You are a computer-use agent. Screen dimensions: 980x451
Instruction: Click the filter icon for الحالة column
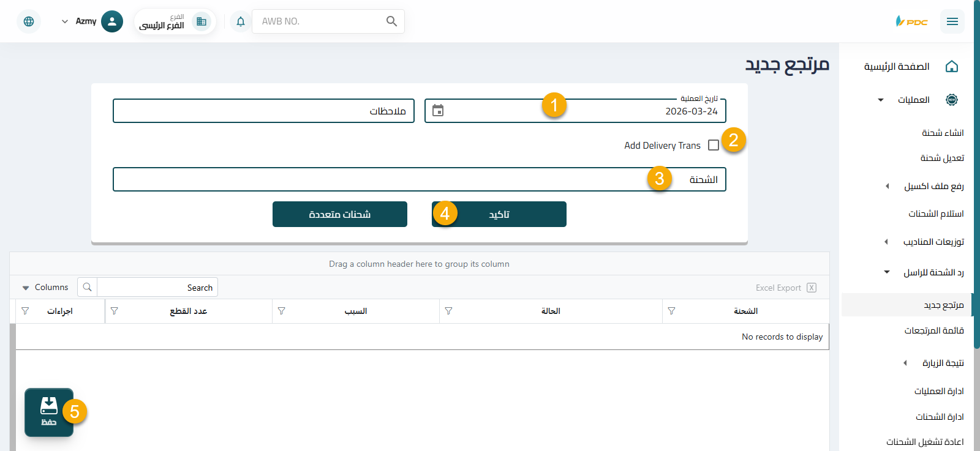pyautogui.click(x=448, y=311)
